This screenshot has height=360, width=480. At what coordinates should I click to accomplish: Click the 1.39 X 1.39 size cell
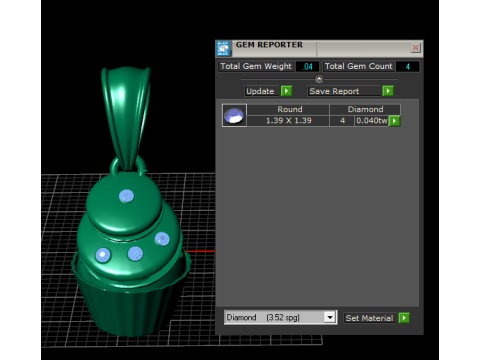tap(289, 121)
